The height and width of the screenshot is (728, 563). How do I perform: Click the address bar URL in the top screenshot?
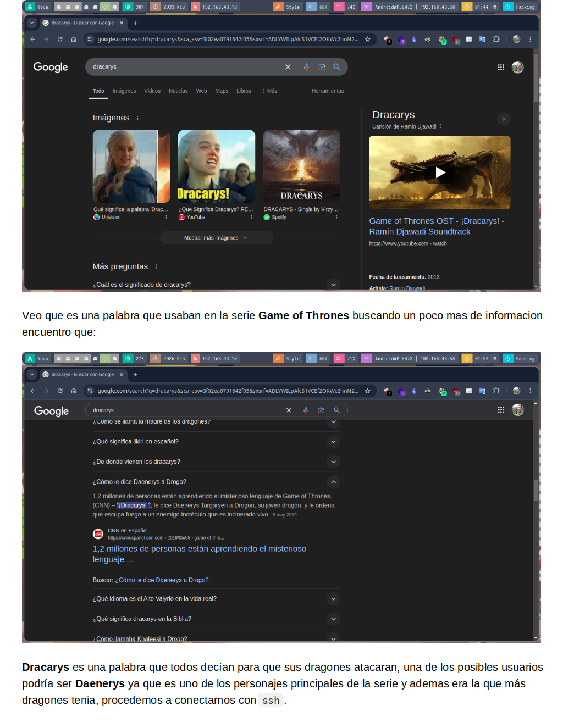pyautogui.click(x=228, y=39)
